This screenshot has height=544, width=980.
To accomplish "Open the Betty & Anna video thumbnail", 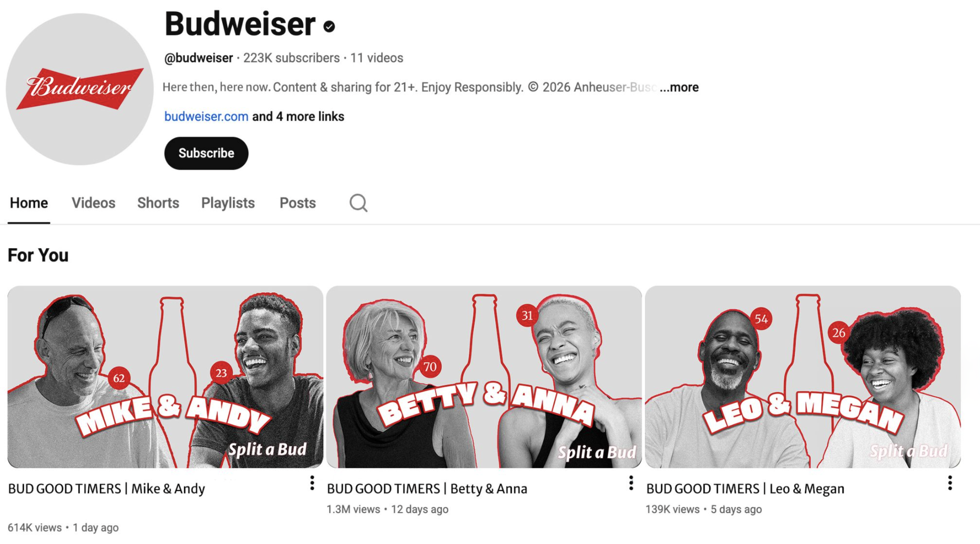I will pyautogui.click(x=484, y=377).
